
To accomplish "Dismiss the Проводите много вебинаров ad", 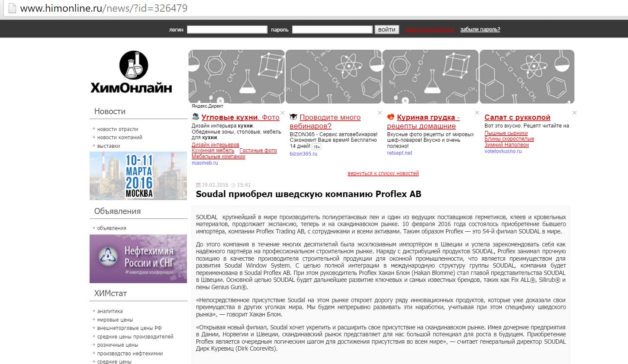I will click(x=380, y=113).
